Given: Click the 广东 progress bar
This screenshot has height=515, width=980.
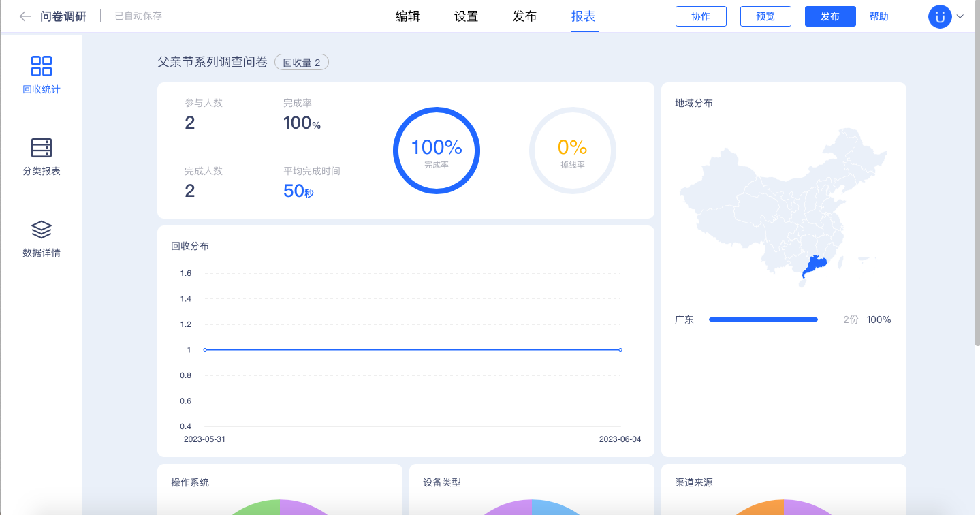Looking at the screenshot, I should tap(763, 319).
